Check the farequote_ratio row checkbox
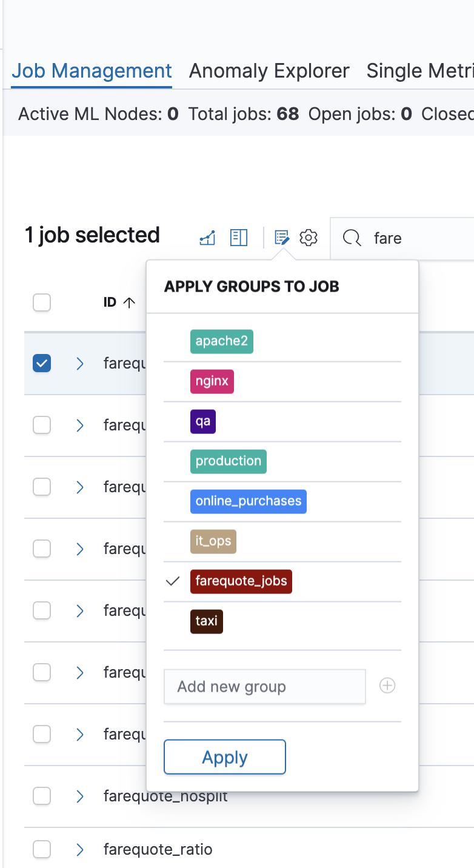Image resolution: width=474 pixels, height=868 pixels. click(x=42, y=850)
